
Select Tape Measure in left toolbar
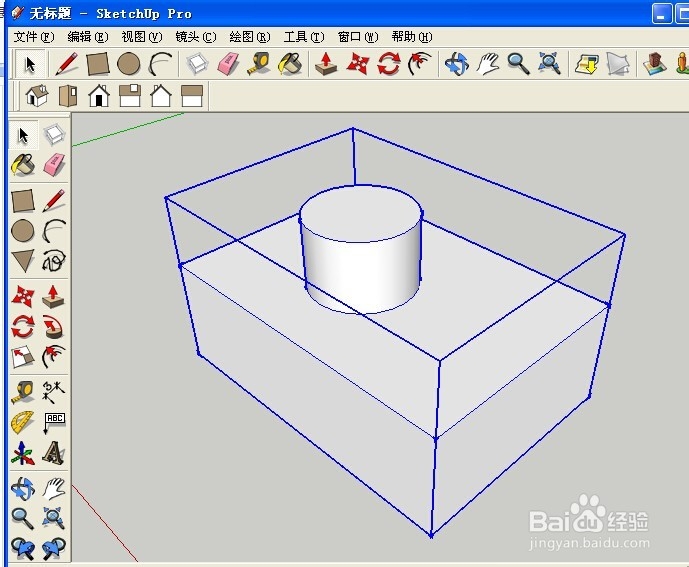(23, 392)
